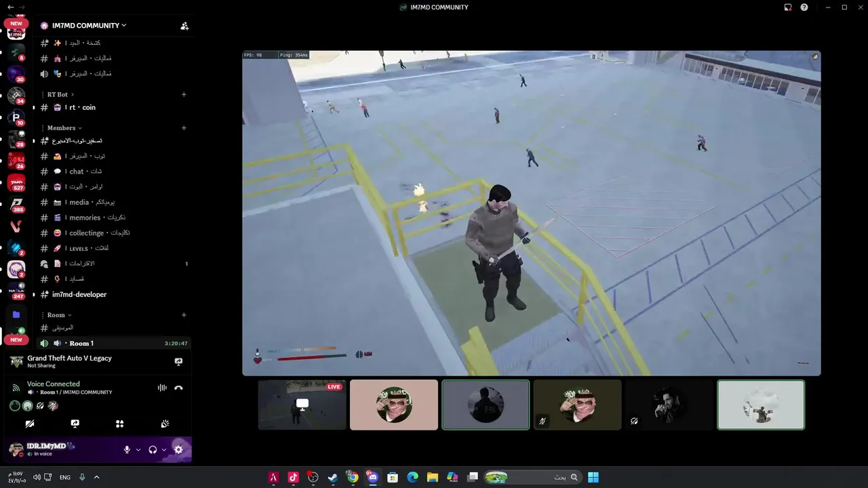Select the FBI avatar participant tile

486,405
